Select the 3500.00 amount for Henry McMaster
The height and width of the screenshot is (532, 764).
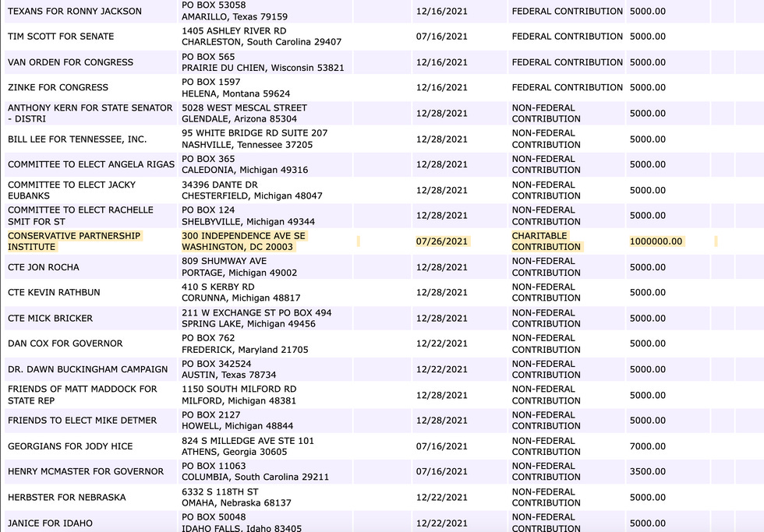(x=648, y=472)
